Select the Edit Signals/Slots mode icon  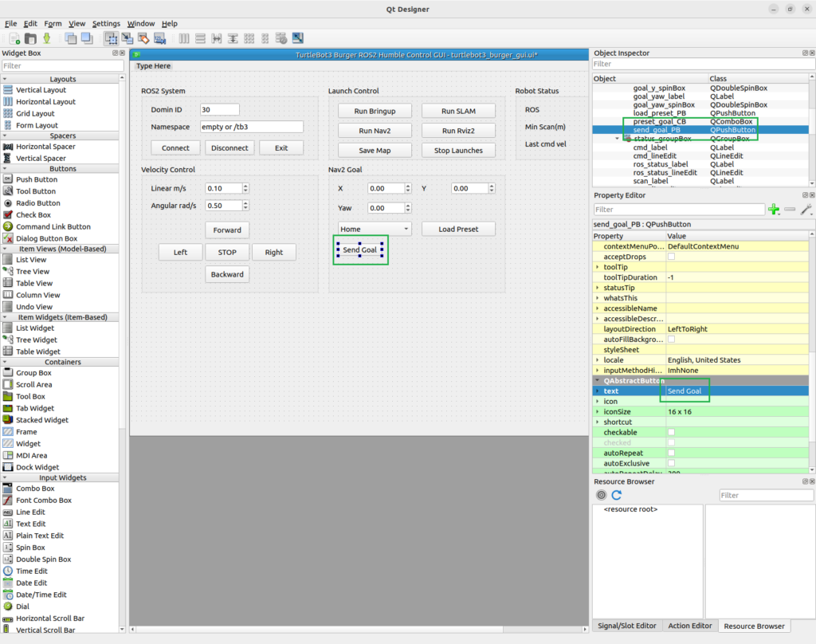click(127, 38)
